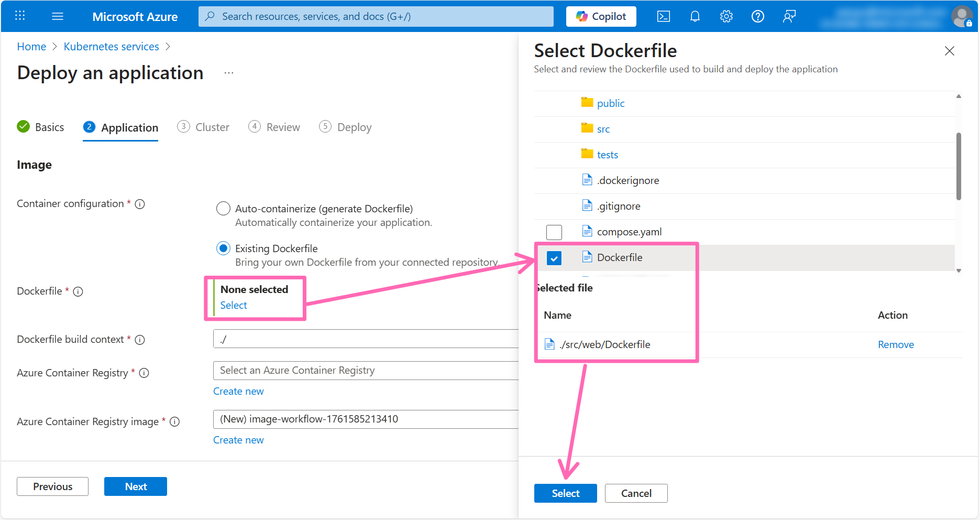Expand the src folder
980x520 pixels.
pyautogui.click(x=603, y=128)
